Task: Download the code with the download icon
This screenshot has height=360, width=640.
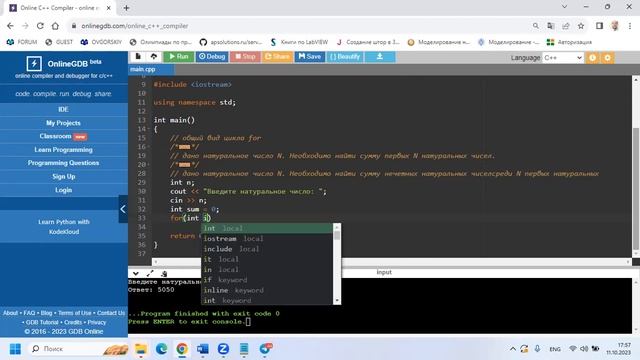Action: [380, 57]
